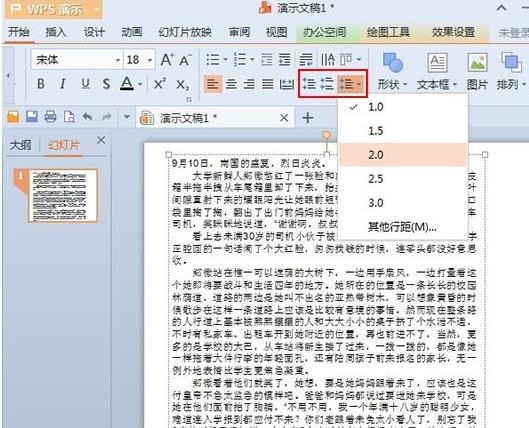The height and width of the screenshot is (428, 529).
Task: Click the save icon in quick toolbar
Action: (32, 117)
